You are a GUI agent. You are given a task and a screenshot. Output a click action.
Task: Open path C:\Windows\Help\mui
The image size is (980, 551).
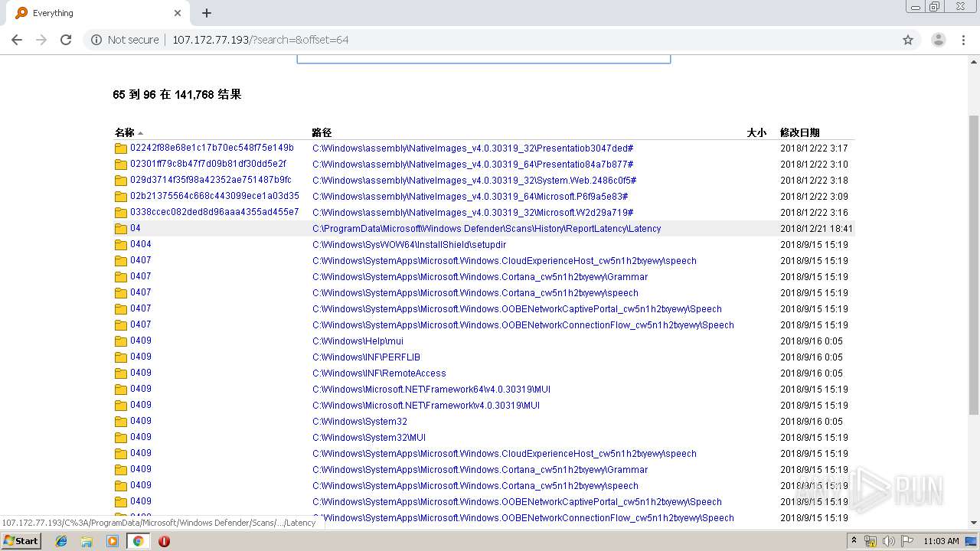click(358, 341)
